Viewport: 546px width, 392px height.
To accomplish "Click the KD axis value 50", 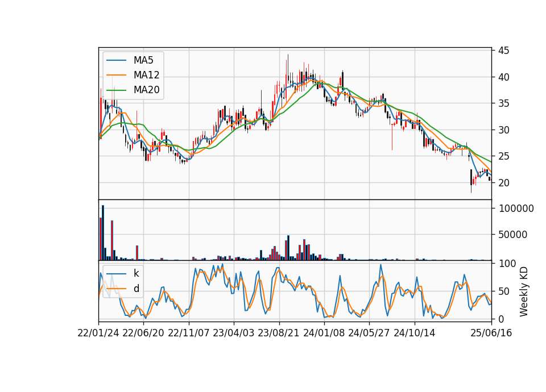I will click(x=504, y=291).
